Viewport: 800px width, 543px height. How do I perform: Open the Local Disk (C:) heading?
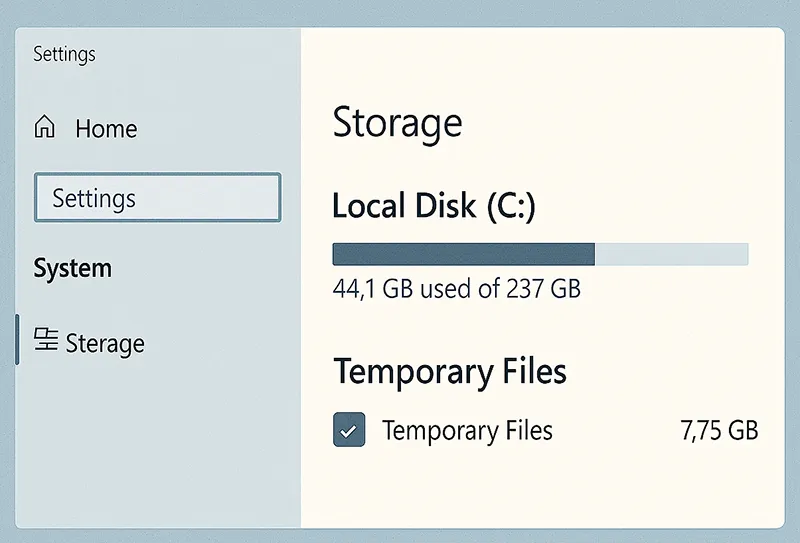coord(434,206)
